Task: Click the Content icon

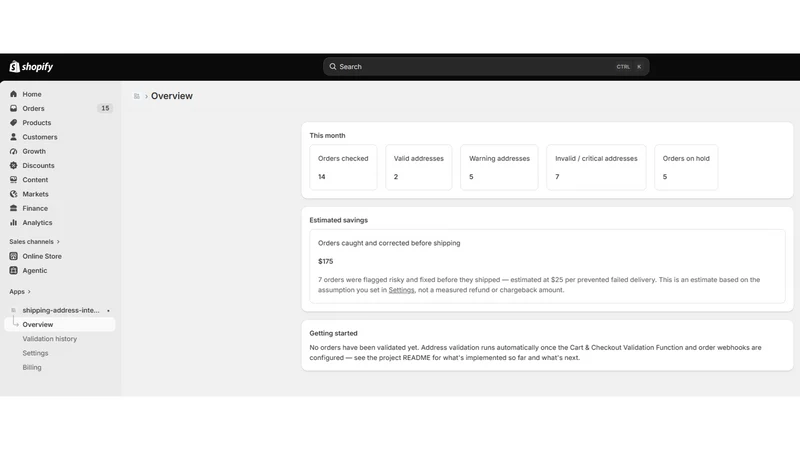Action: 13,180
